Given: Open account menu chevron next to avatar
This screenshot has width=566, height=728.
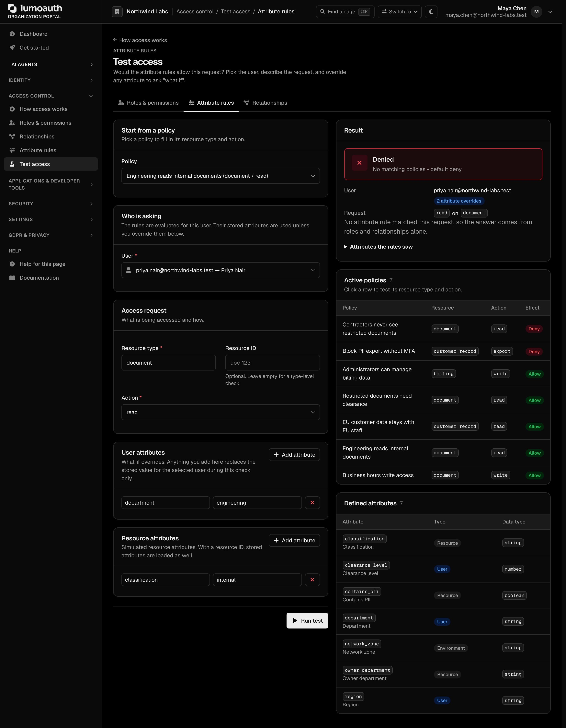Looking at the screenshot, I should tap(550, 12).
